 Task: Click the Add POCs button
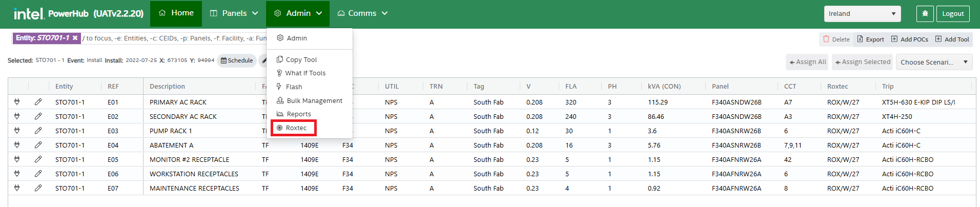click(909, 39)
